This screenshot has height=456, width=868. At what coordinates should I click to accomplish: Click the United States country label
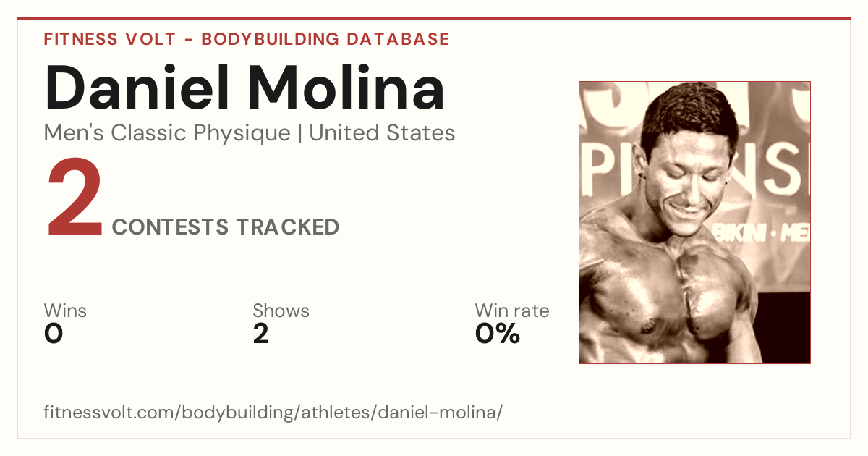click(382, 133)
